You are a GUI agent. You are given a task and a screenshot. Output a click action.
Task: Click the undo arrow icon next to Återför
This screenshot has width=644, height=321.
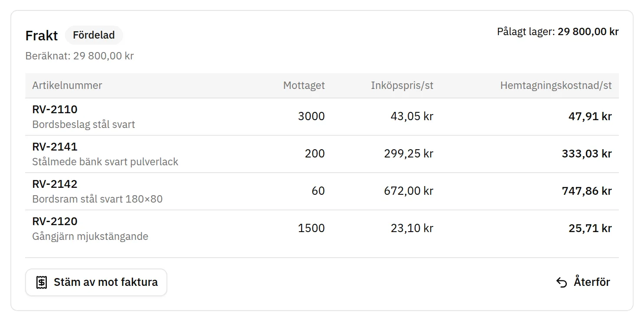click(562, 283)
